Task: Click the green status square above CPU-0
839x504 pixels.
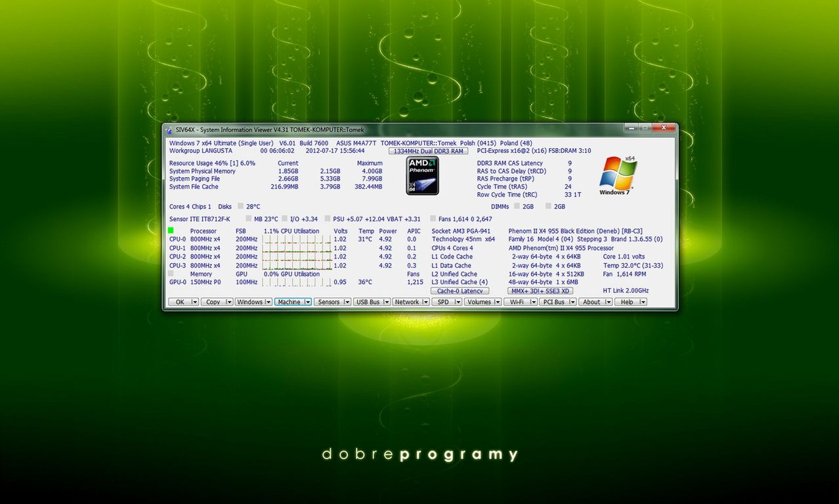Action: pos(171,230)
